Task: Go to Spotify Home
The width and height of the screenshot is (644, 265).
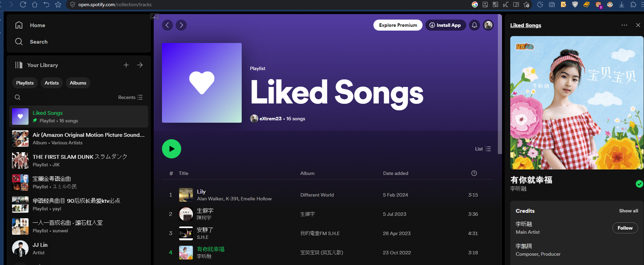Action: tap(30, 25)
